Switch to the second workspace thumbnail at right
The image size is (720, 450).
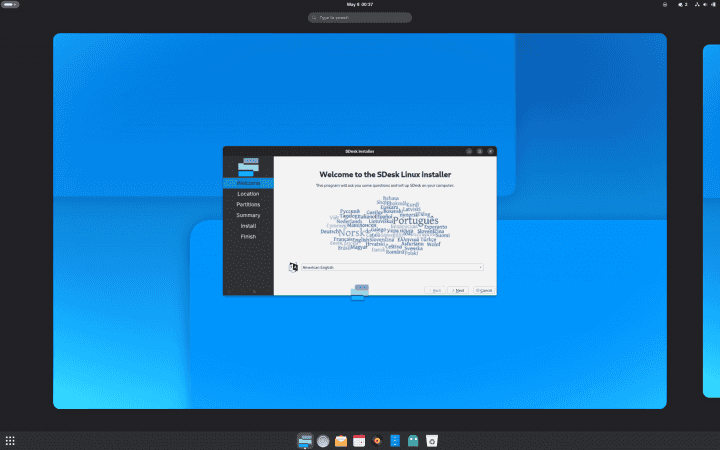(x=711, y=221)
